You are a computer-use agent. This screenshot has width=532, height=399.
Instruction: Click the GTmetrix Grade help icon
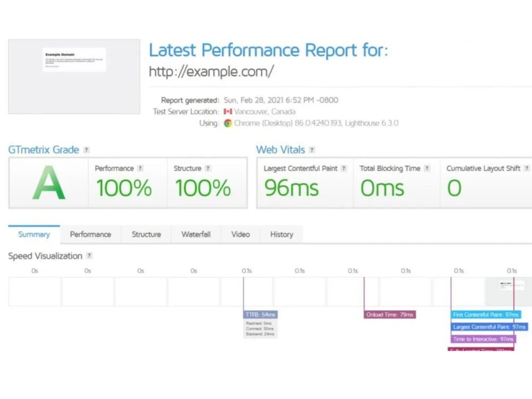click(87, 149)
